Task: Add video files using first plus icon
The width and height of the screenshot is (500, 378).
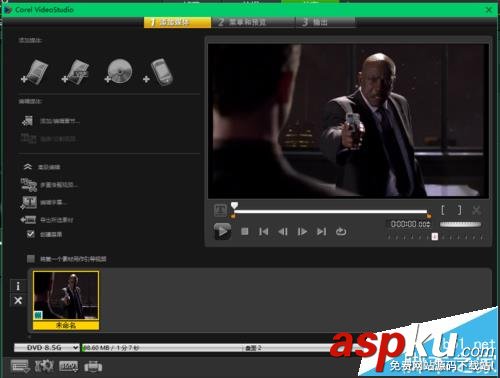Action: click(35, 72)
